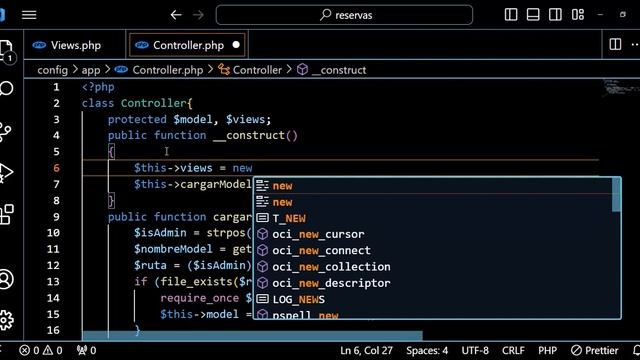Choose first 'new' autocomplete suggestion

click(x=433, y=186)
